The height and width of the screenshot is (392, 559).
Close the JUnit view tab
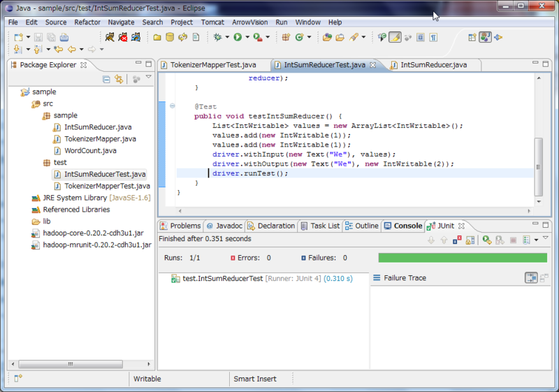[x=461, y=226]
